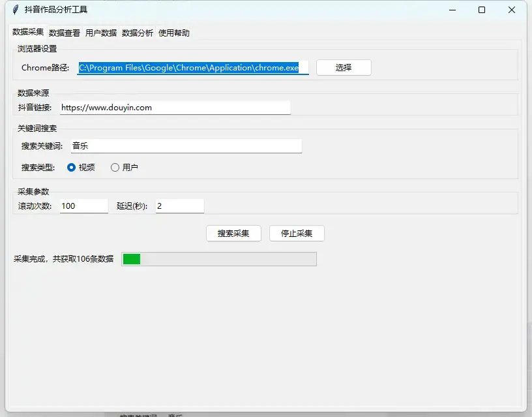532x417 pixels.
Task: Click the 选择 button to browse for Chrome
Action: click(x=344, y=67)
